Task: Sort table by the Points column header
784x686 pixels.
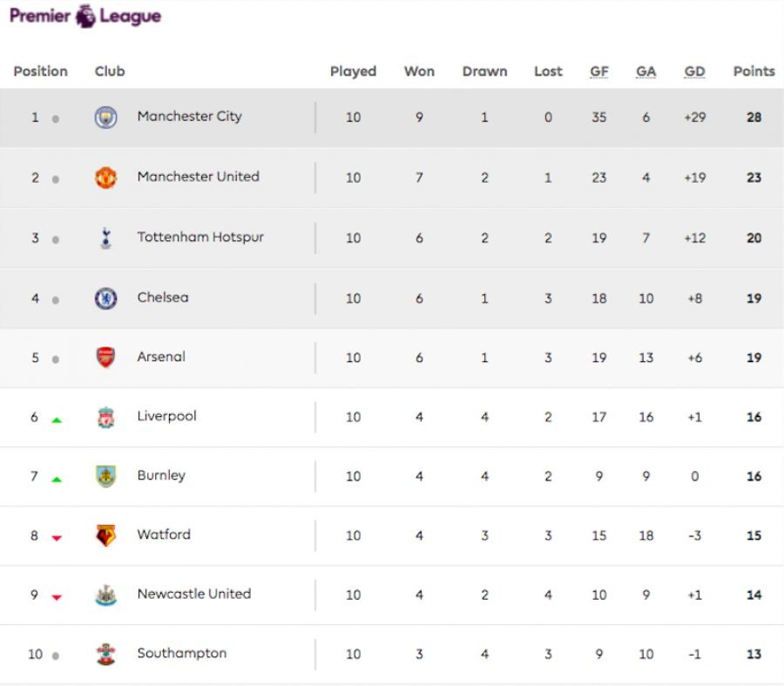Action: [x=754, y=71]
